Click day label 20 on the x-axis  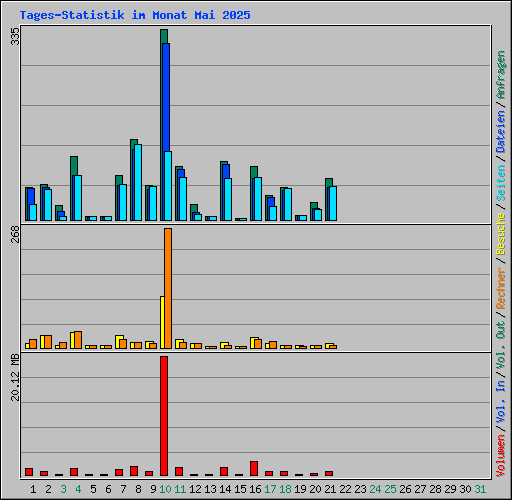click(315, 489)
